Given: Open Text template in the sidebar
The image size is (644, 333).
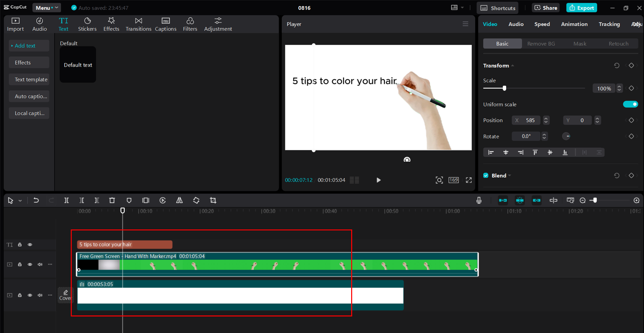Looking at the screenshot, I should 29,80.
